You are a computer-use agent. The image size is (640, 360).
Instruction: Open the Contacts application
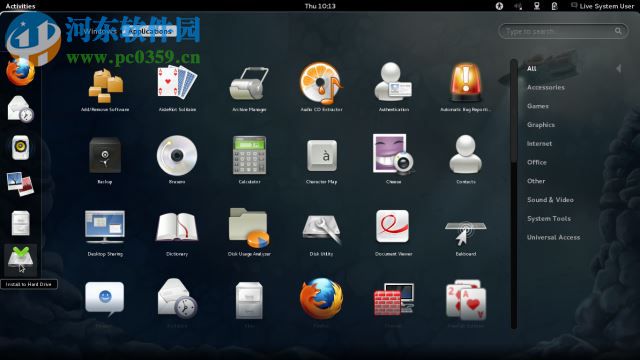(x=466, y=155)
